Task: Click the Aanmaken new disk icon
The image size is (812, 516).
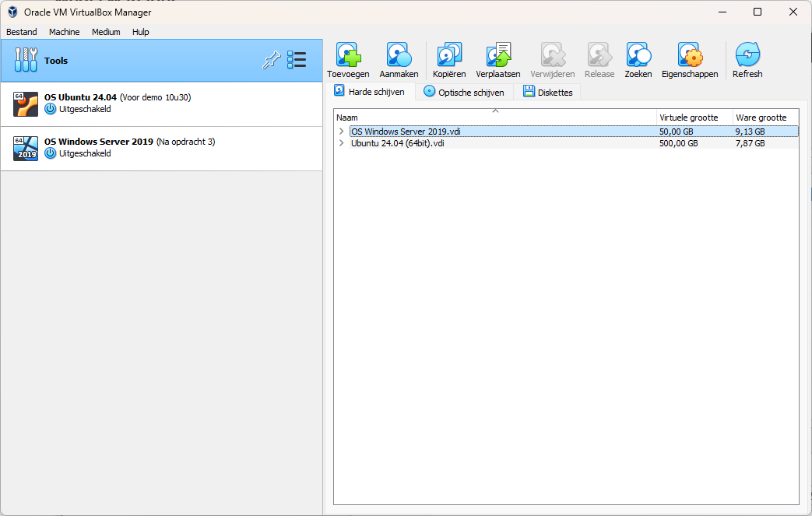Action: point(399,55)
